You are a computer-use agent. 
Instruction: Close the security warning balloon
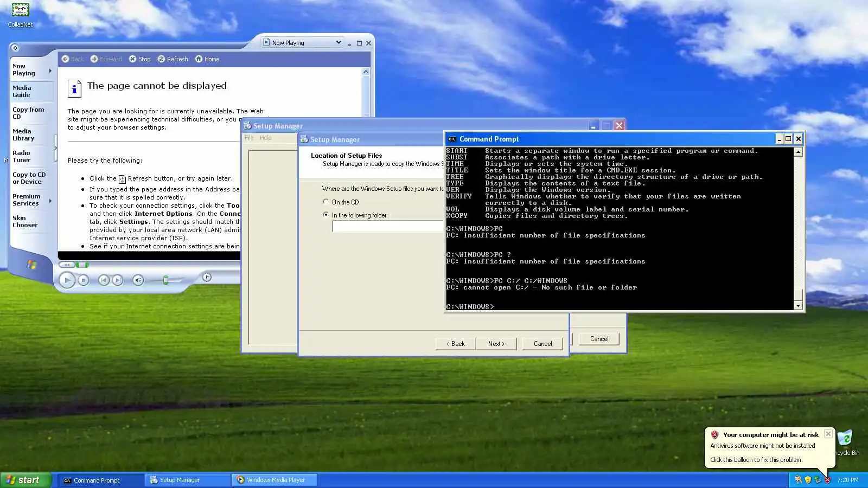[x=828, y=434]
